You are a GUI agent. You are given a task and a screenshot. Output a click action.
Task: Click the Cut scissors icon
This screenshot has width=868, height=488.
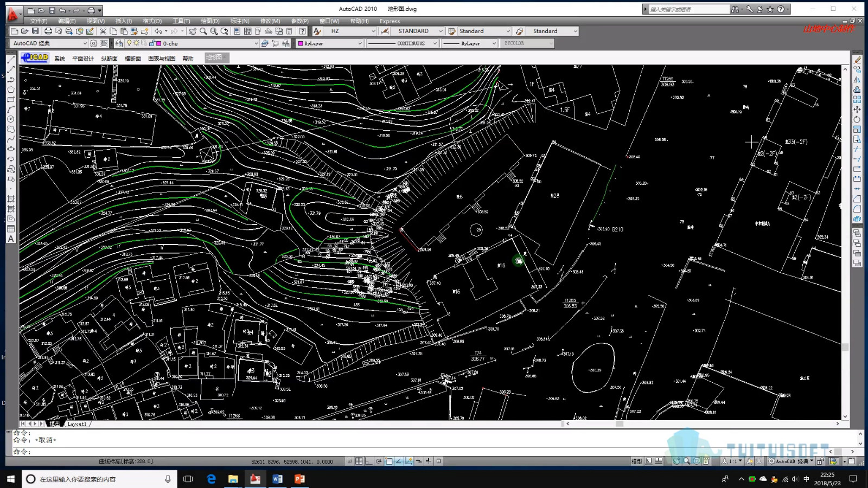pyautogui.click(x=103, y=31)
